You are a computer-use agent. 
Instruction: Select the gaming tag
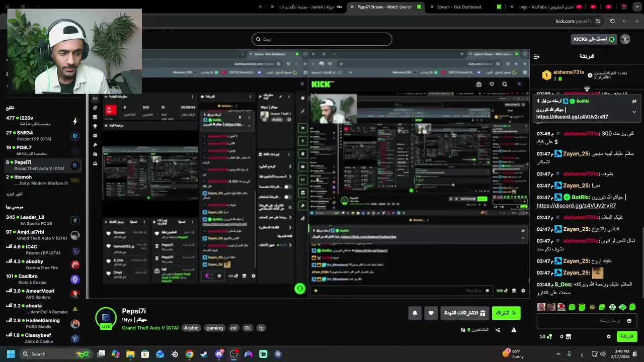214,328
